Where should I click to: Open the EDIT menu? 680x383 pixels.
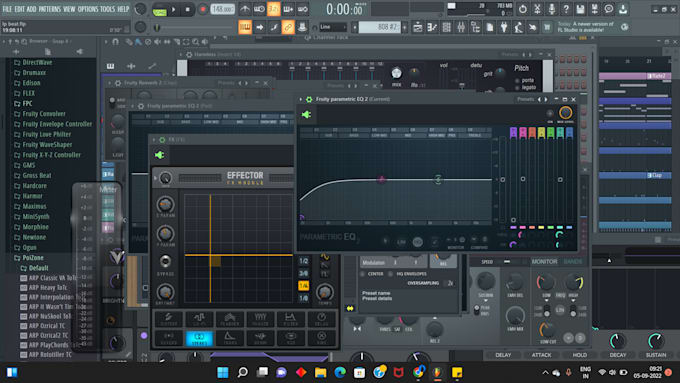click(x=20, y=9)
